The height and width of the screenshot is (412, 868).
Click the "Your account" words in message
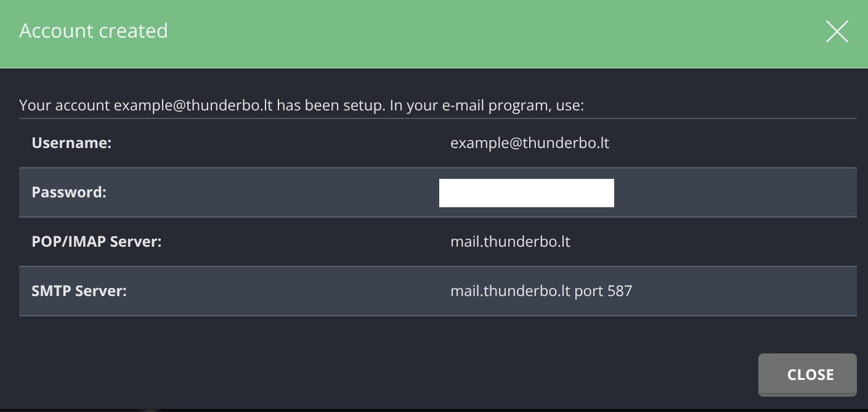(x=65, y=105)
